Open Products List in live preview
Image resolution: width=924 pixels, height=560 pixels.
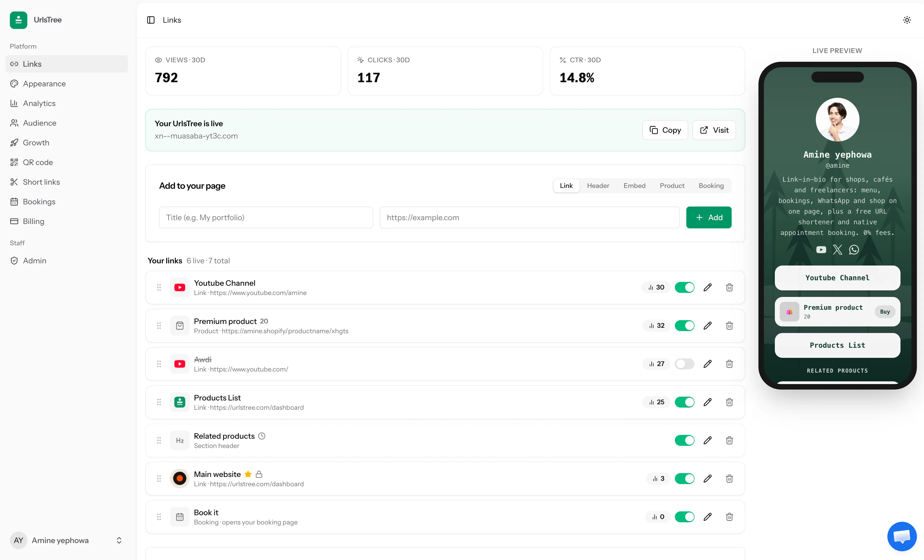837,345
